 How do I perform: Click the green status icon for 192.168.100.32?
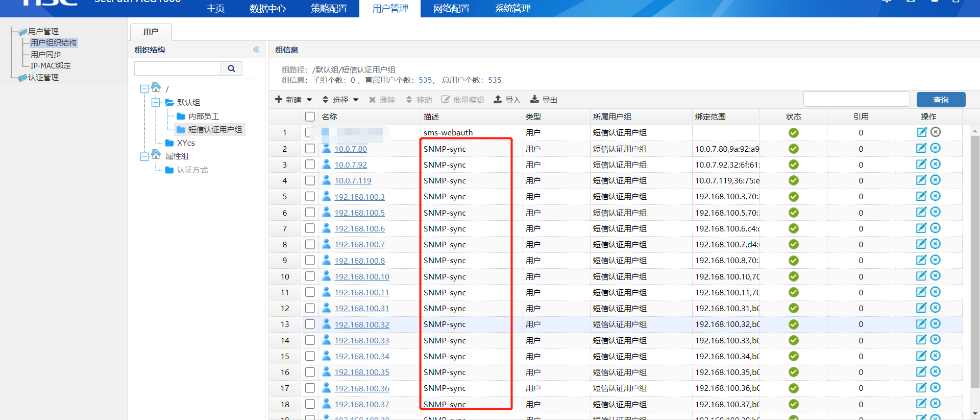tap(793, 324)
